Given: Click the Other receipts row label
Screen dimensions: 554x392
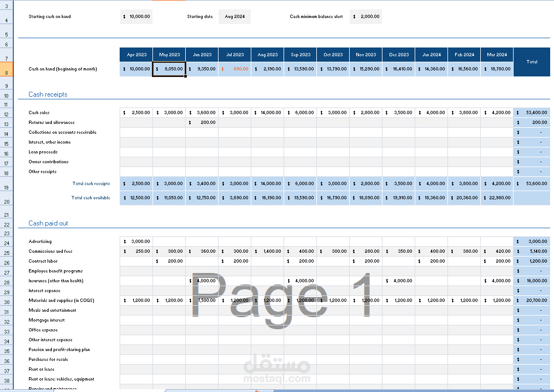Looking at the screenshot, I should click(43, 171).
